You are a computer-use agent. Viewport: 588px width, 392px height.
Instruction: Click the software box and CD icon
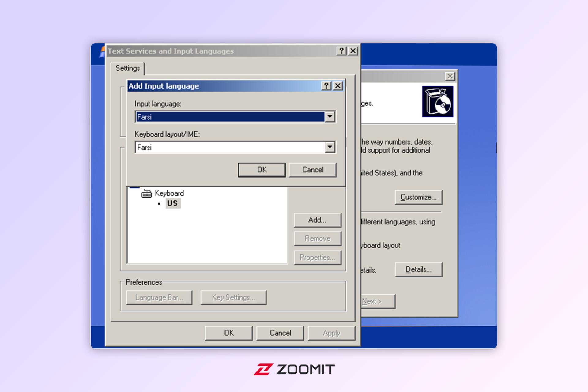point(437,101)
